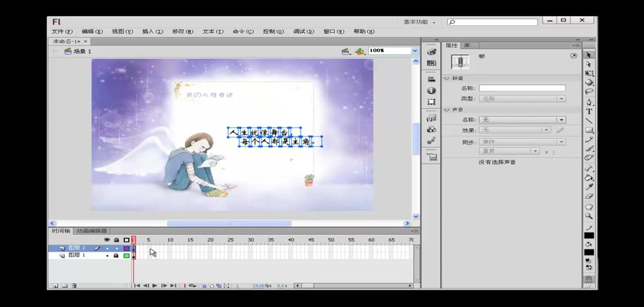Switch to the 动画编辑器 tab

[x=91, y=231]
